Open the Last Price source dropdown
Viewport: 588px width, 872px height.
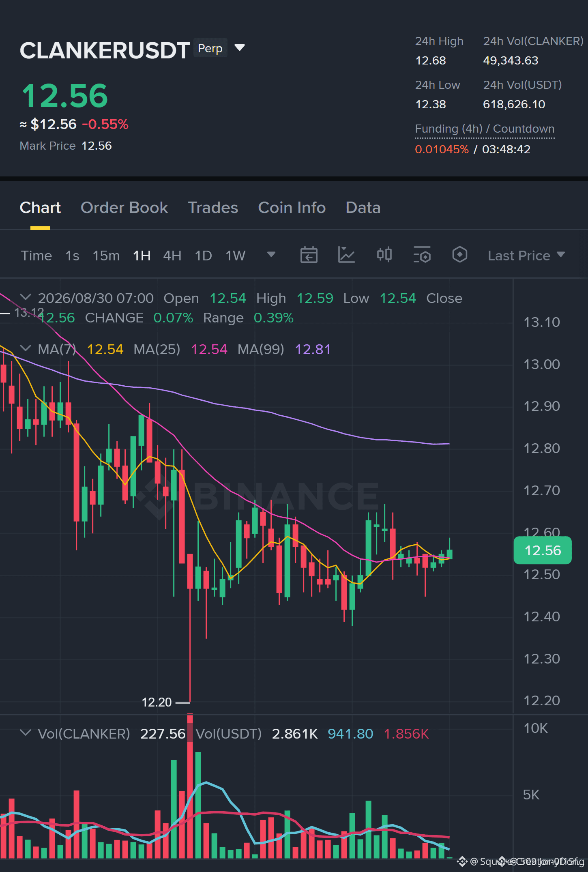tap(526, 256)
